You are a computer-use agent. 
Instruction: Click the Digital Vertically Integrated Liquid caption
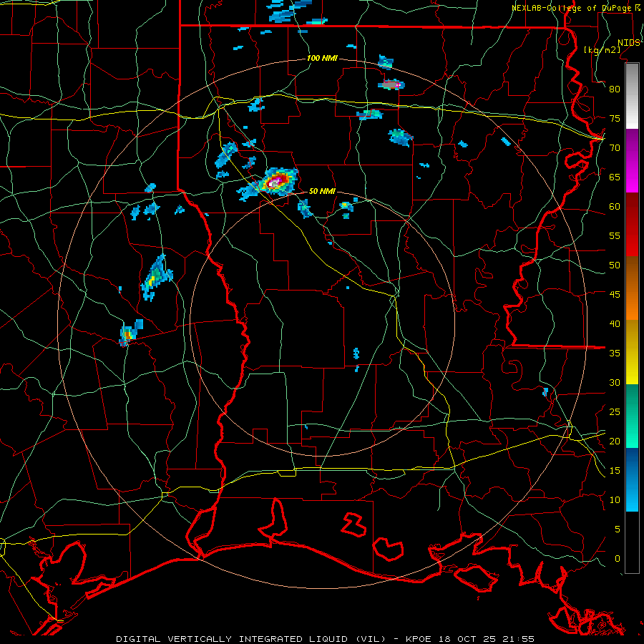click(325, 639)
